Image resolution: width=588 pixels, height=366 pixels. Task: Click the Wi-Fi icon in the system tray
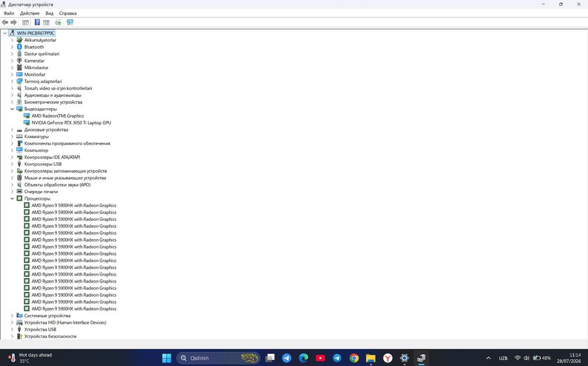point(517,358)
